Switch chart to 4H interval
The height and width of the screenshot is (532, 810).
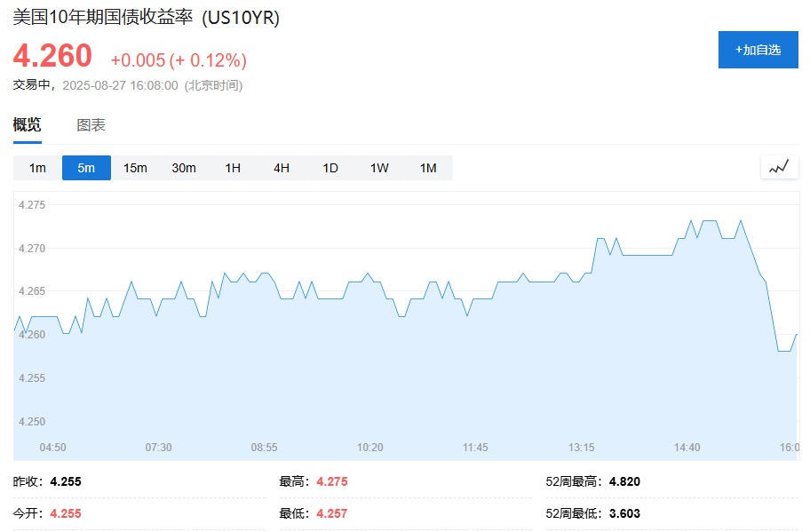pyautogui.click(x=282, y=168)
